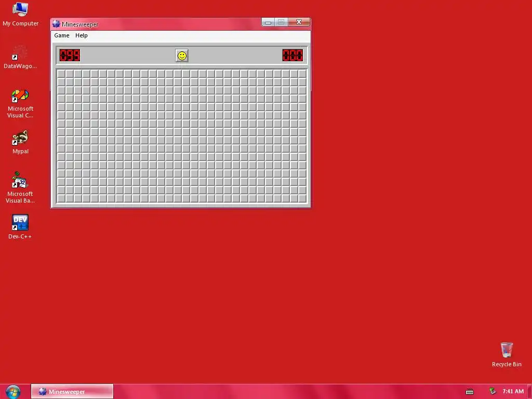This screenshot has width=532, height=399.
Task: Open the Help menu
Action: click(82, 35)
